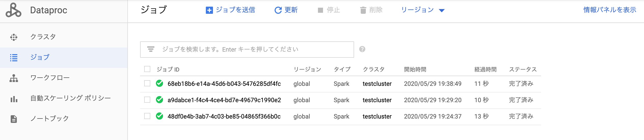Select checkbox for job a9dabce1-f4c4
Image resolution: width=644 pixels, height=140 pixels.
coord(147,100)
